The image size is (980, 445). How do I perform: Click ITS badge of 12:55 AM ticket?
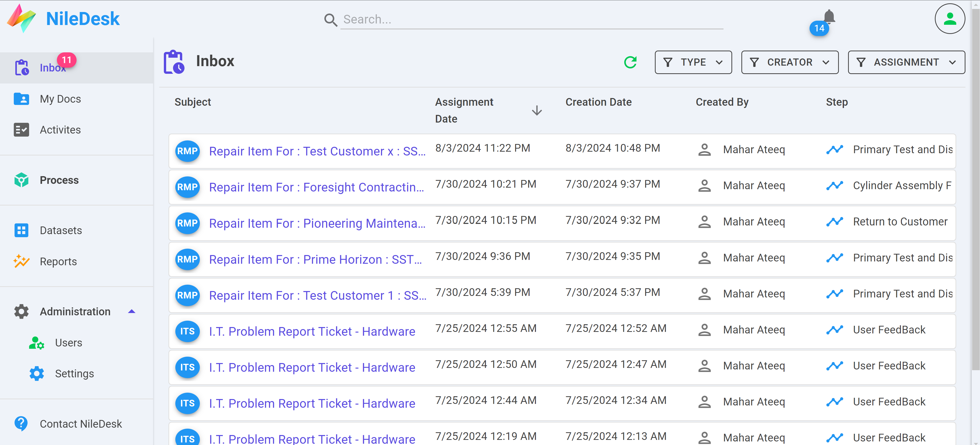pos(187,331)
